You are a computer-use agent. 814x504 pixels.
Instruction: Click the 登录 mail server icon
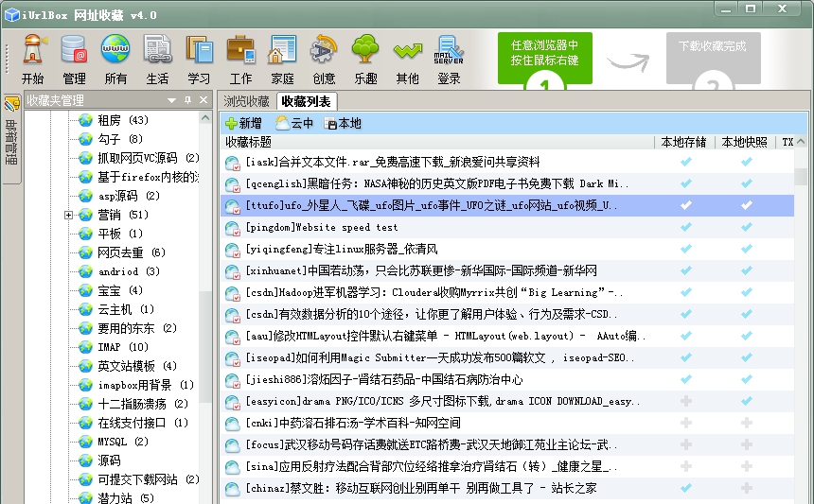(449, 60)
